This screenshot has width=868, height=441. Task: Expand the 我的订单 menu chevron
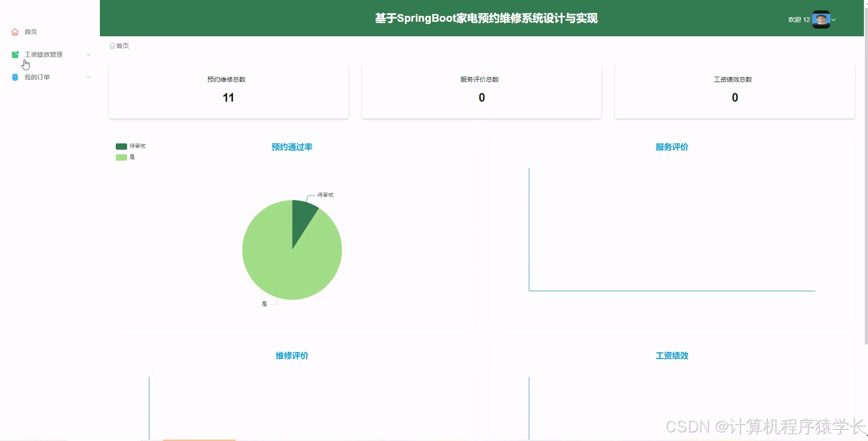pyautogui.click(x=89, y=77)
